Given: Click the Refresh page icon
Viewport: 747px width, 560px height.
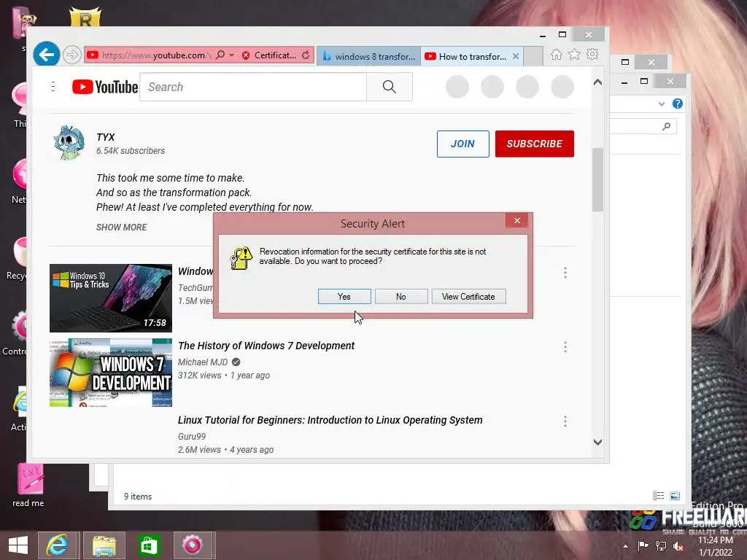Looking at the screenshot, I should (x=306, y=55).
